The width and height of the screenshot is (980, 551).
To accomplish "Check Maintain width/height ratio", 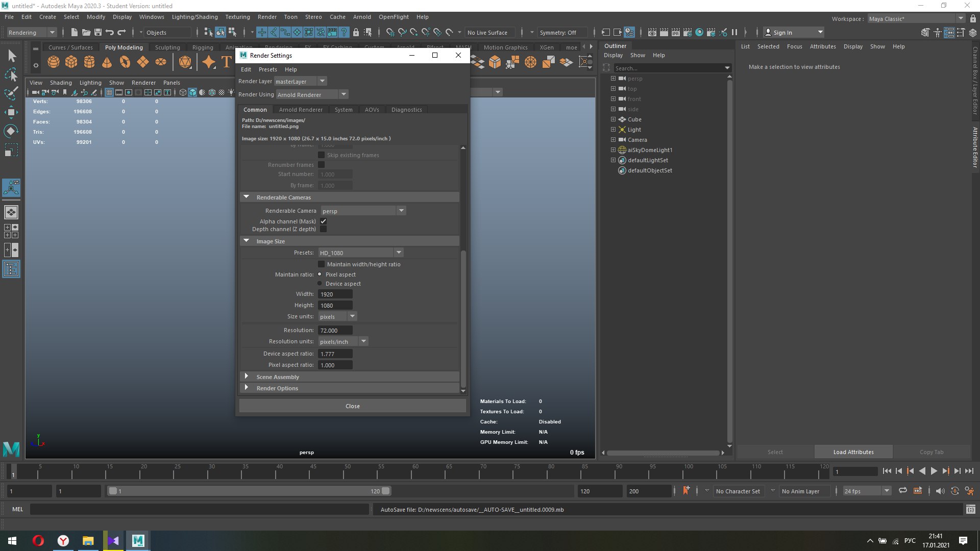I will (321, 264).
